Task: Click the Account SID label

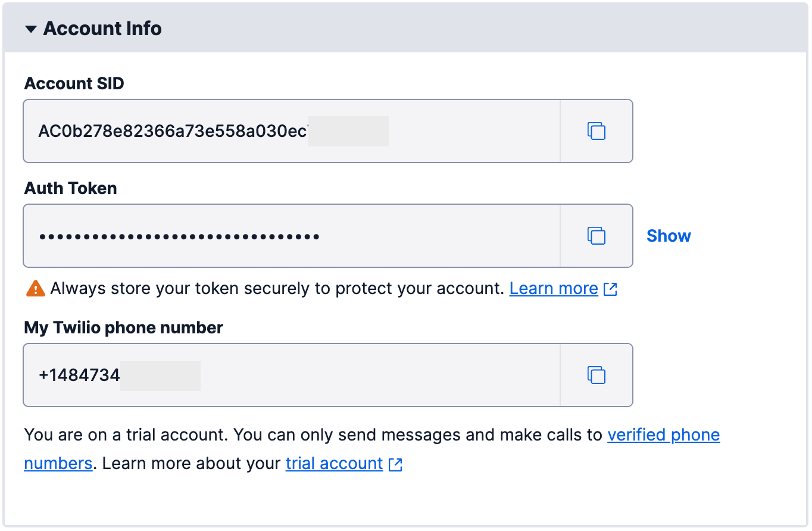Action: 74,83
